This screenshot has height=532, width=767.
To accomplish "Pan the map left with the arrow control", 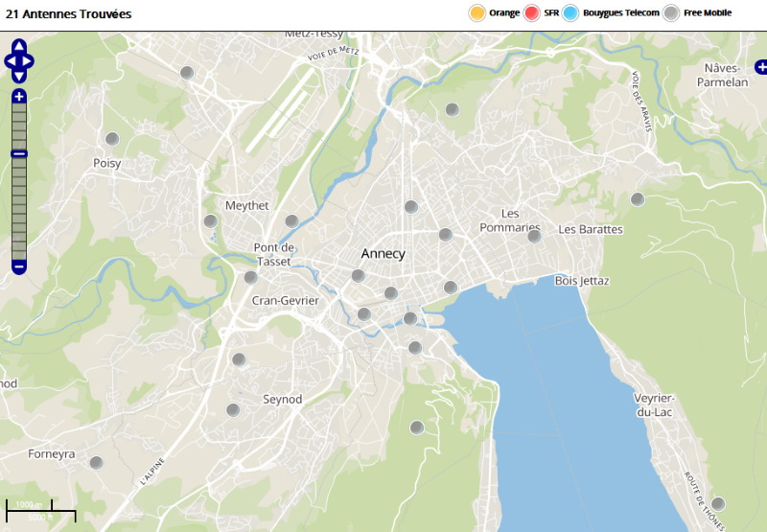I will (x=10, y=62).
